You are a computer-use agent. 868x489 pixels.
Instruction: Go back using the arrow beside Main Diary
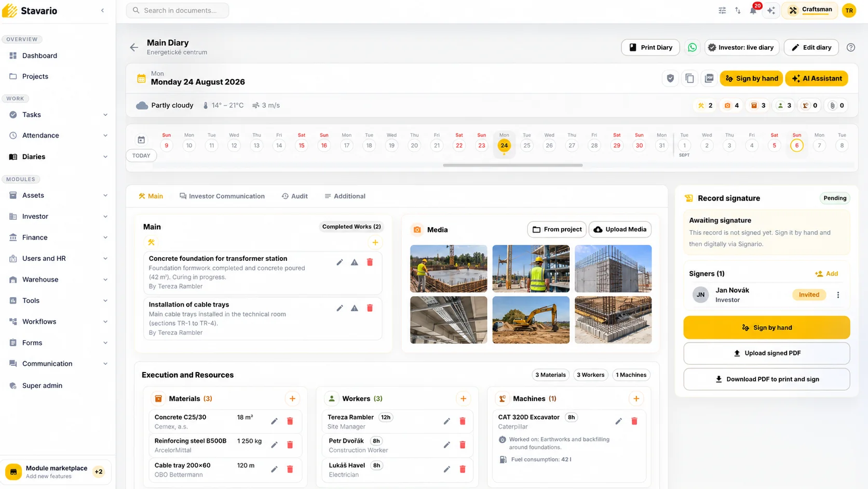[134, 47]
